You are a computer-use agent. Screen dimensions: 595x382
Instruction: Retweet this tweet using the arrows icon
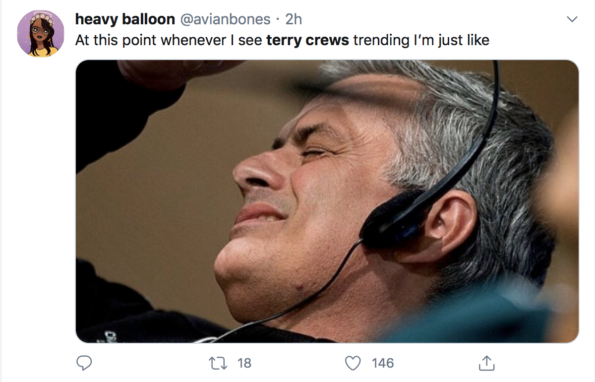(x=218, y=363)
